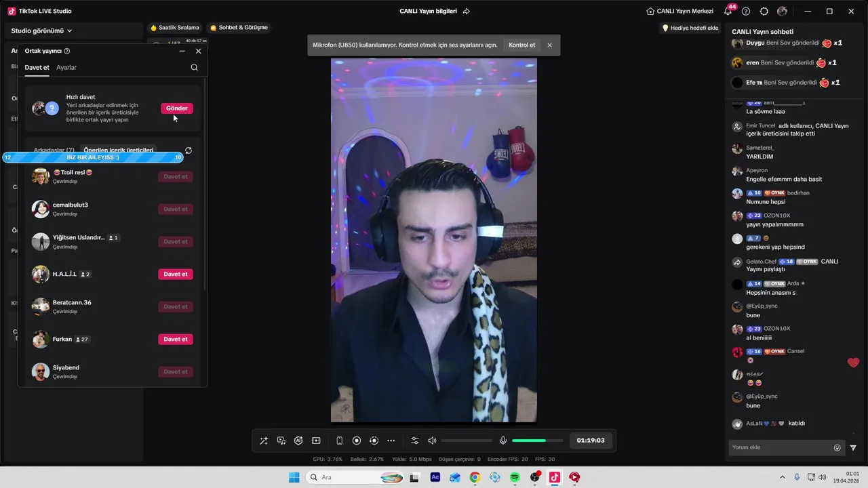This screenshot has height=488, width=868.
Task: Open notifications bell with 44 badge
Action: click(x=729, y=10)
